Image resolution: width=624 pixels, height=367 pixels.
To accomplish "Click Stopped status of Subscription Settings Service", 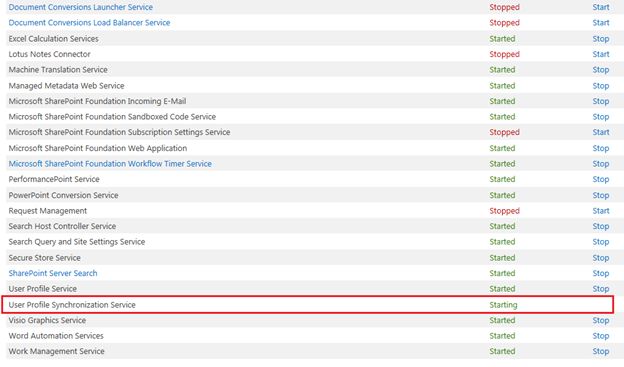I will point(504,132).
